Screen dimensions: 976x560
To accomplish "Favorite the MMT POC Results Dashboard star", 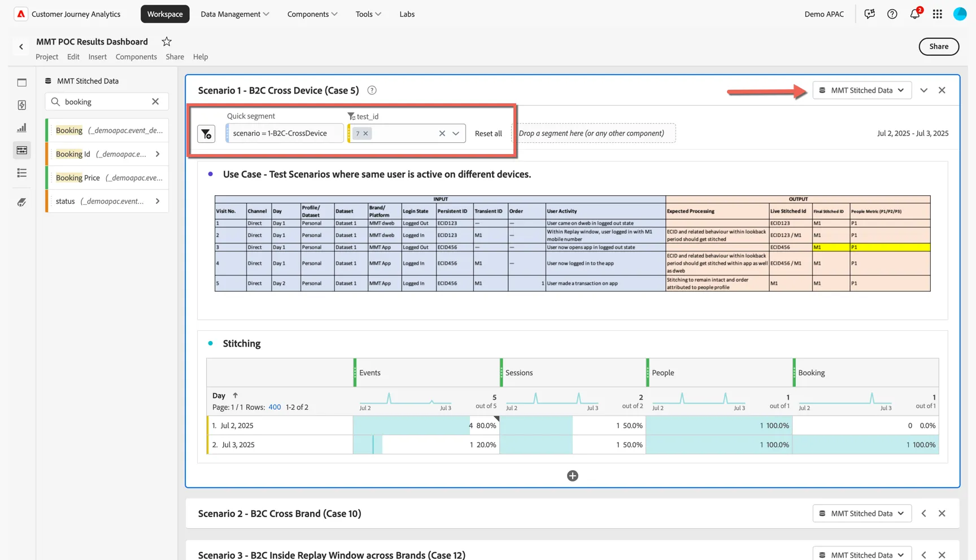I will tap(166, 41).
